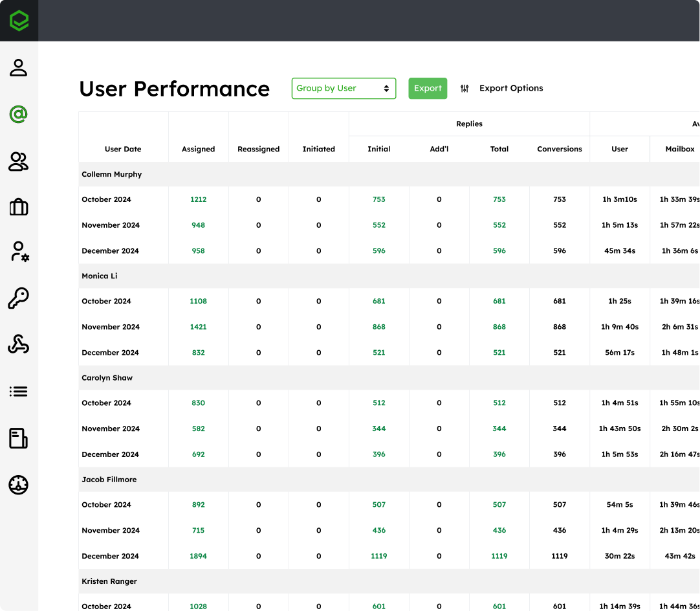Screen dimensions: 700x611
Task: Click user average time 1h 25s
Action: point(620,302)
